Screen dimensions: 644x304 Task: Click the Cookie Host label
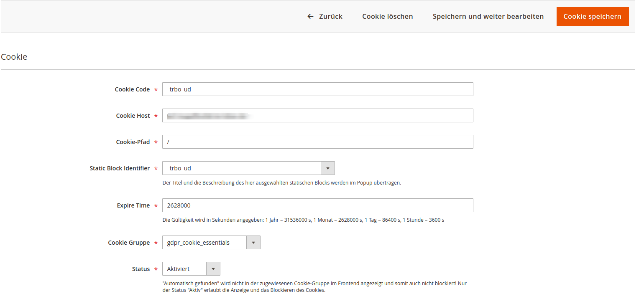[x=133, y=116]
